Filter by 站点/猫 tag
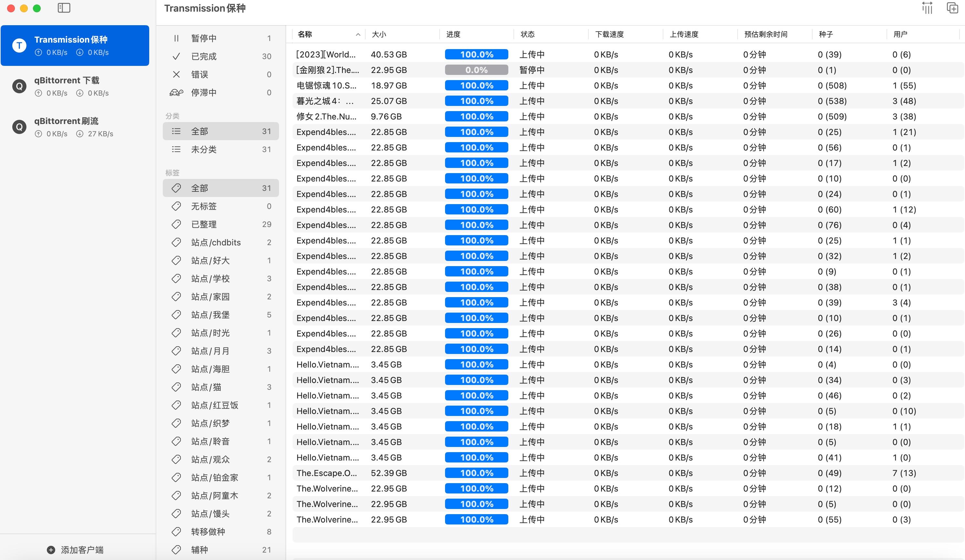Image resolution: width=965 pixels, height=560 pixels. tap(221, 387)
